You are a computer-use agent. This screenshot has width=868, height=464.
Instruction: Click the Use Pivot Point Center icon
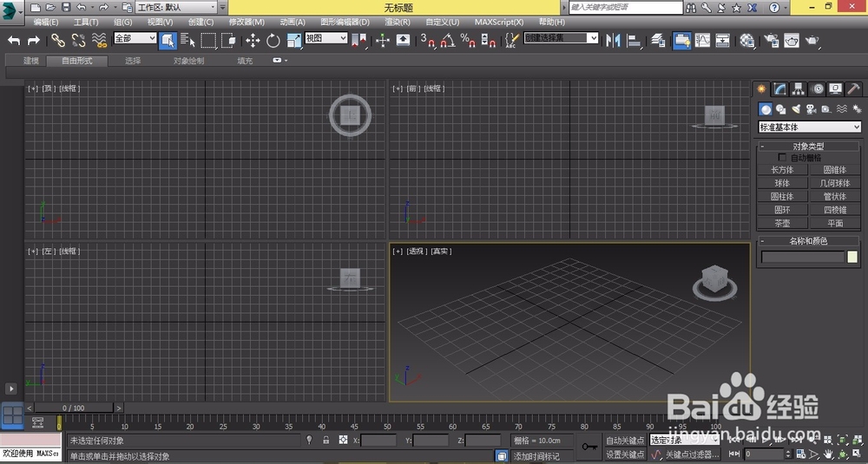[358, 40]
